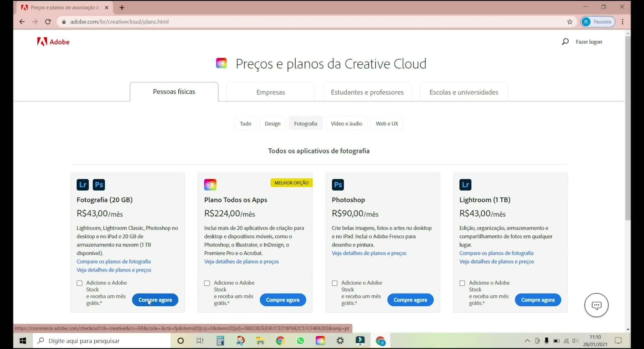Open Compare os planos de fotografia in Lightroom (1 TB) card
This screenshot has height=349, width=644.
(x=496, y=253)
